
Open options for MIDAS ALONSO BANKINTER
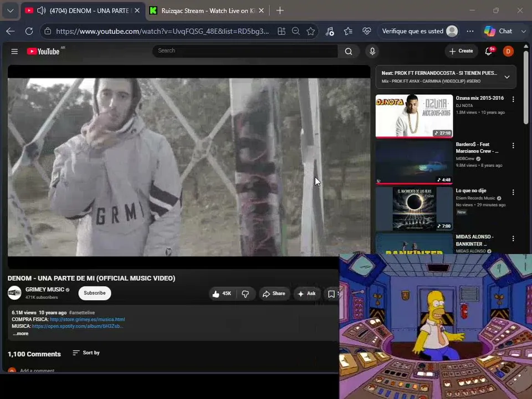tap(513, 238)
